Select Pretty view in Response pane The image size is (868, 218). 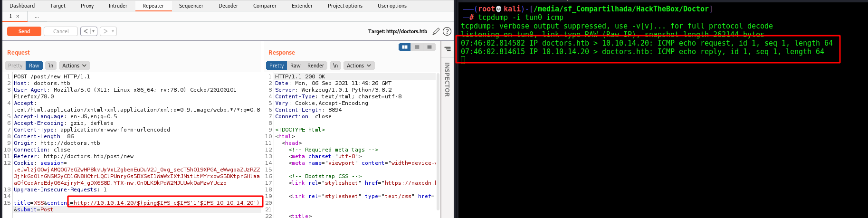click(277, 66)
